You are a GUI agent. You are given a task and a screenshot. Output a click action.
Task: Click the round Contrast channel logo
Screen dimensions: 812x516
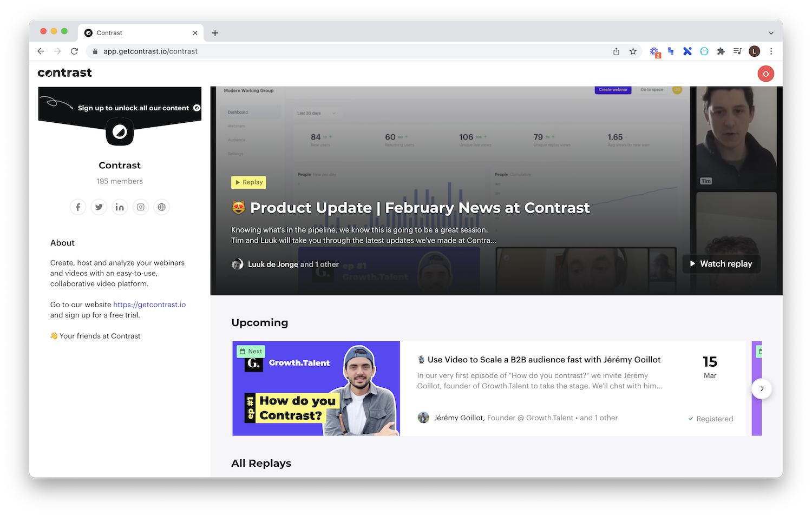pyautogui.click(x=120, y=131)
